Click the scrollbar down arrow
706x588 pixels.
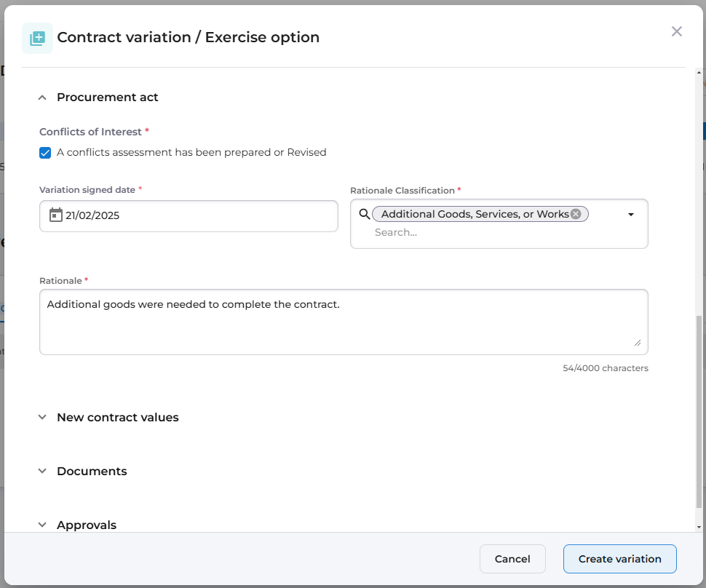(699, 527)
